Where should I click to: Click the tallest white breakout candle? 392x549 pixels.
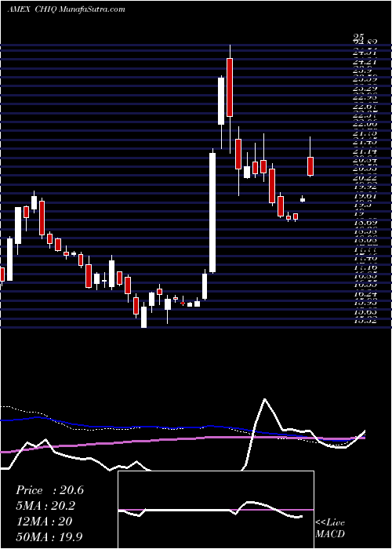(x=212, y=213)
